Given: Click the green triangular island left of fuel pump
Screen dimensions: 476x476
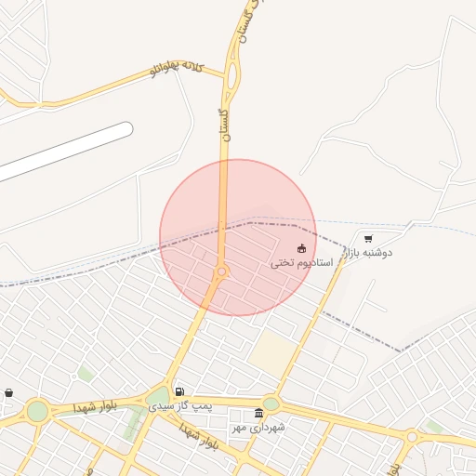Looking at the screenshot, I should point(158,397).
